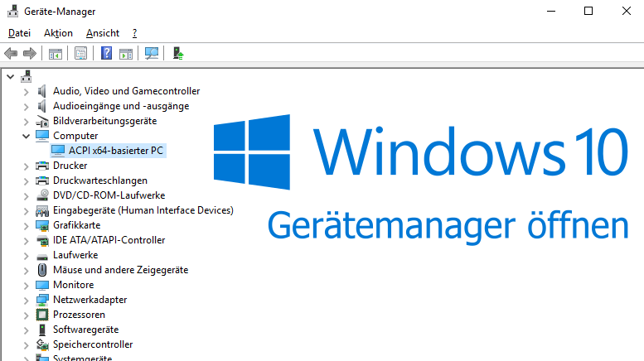
Task: Open the Ansicht menu
Action: coord(103,33)
